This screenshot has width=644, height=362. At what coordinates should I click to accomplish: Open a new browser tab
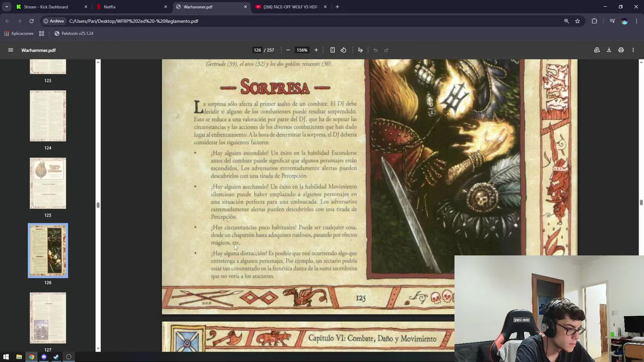tap(337, 7)
